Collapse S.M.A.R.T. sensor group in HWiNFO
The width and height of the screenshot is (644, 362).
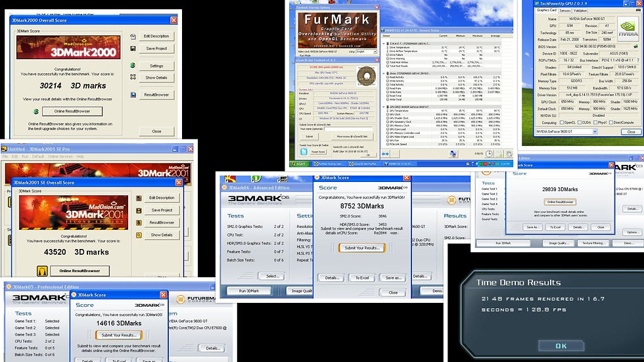(x=384, y=43)
